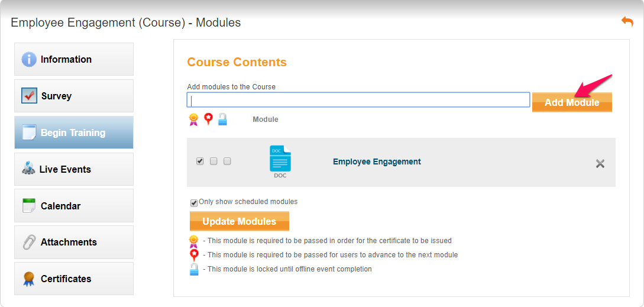644x307 pixels.
Task: Click the DOC file icon for Employee Engagement
Action: coord(280,161)
